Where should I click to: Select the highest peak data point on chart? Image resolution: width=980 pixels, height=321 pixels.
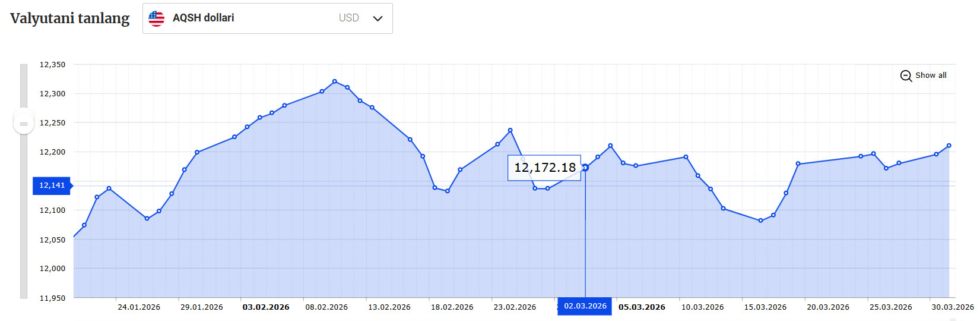click(x=335, y=81)
